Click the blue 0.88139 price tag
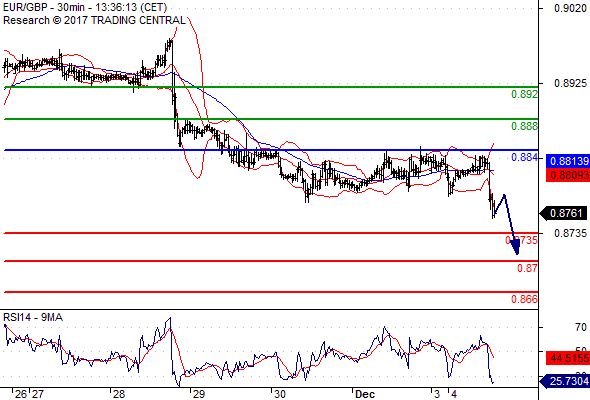Viewport: 590px width, 400px height. [568, 161]
